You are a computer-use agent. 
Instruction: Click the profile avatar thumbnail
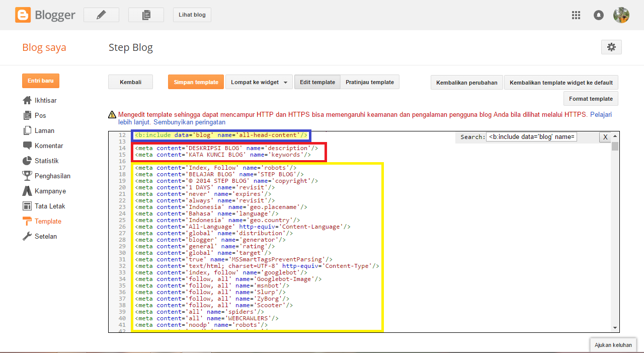click(621, 15)
